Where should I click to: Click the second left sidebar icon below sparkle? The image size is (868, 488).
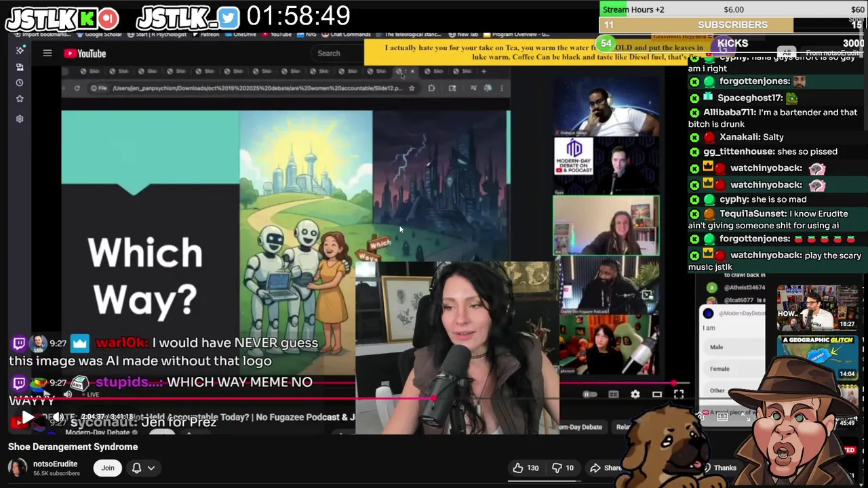pyautogui.click(x=20, y=66)
